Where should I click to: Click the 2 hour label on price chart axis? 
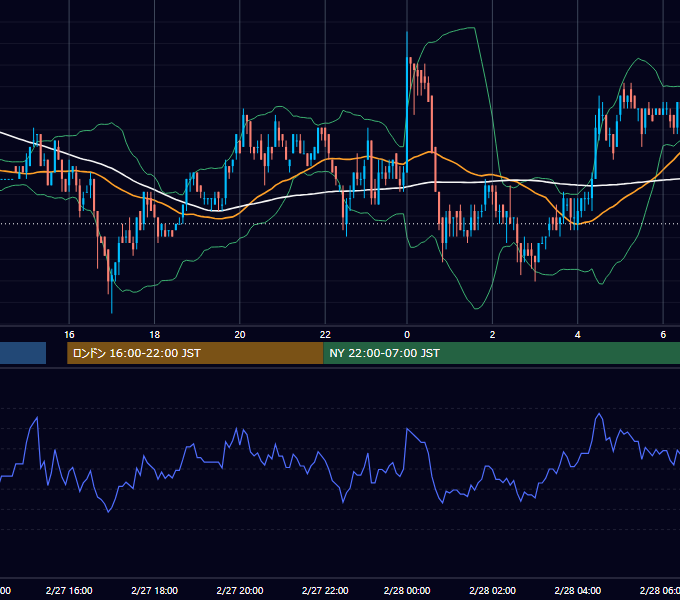pyautogui.click(x=492, y=335)
